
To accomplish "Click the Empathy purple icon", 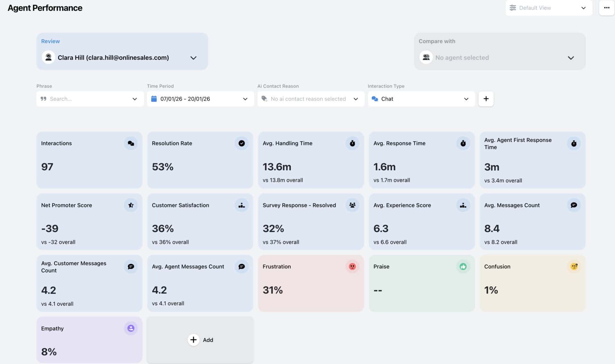I will 131,328.
